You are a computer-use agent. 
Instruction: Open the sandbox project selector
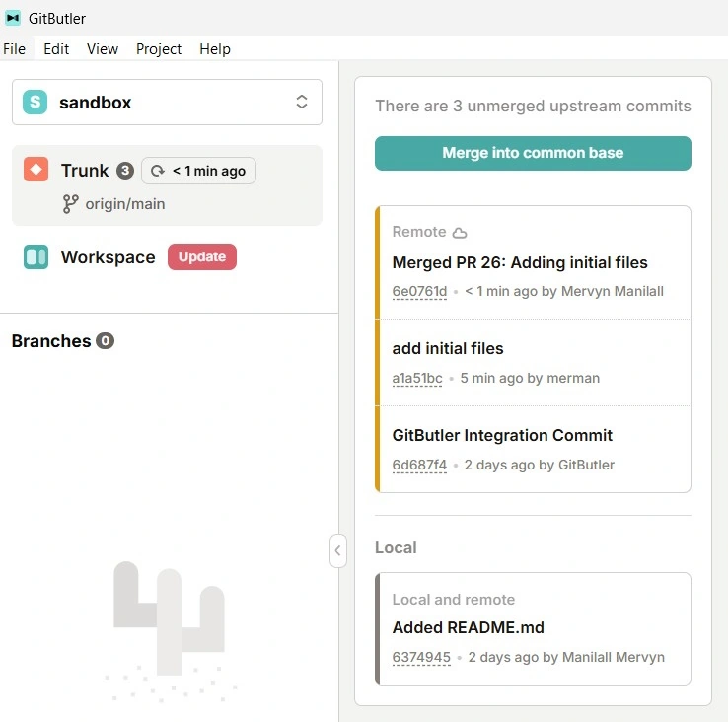coord(167,103)
